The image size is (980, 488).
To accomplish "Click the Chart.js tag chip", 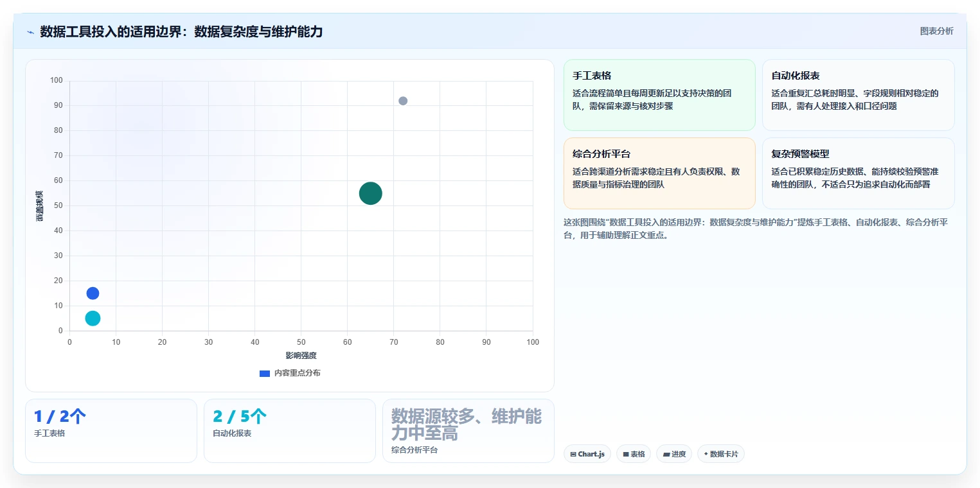I will pyautogui.click(x=587, y=454).
